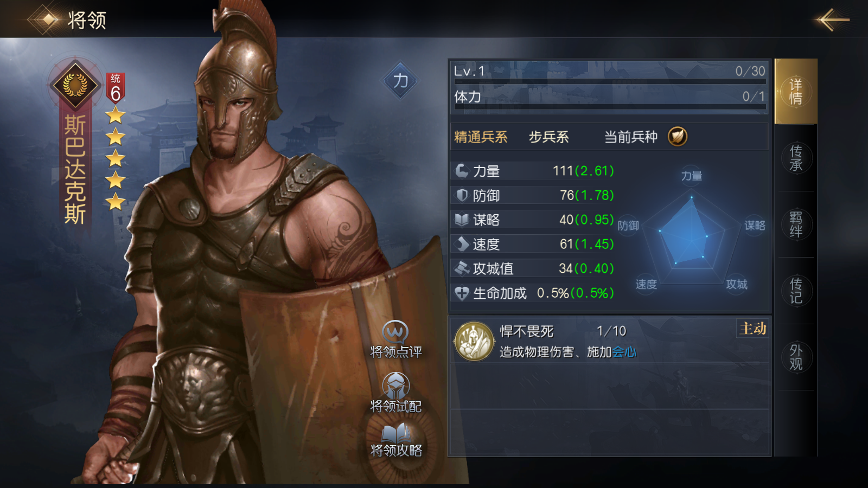
Task: Switch to the 传记 tab
Action: point(796,291)
